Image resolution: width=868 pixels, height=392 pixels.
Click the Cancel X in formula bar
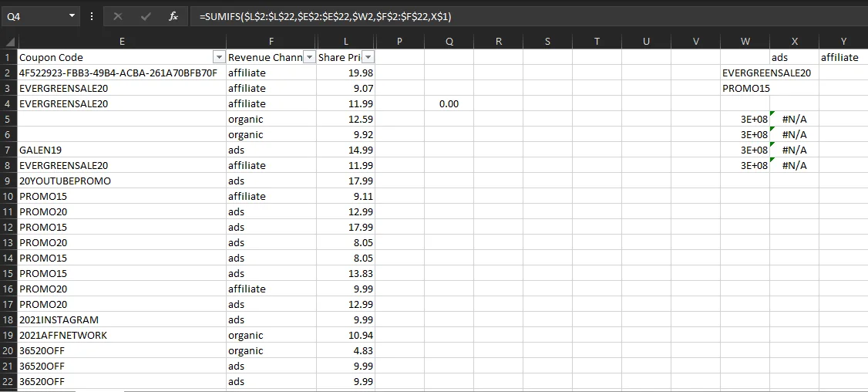click(118, 16)
